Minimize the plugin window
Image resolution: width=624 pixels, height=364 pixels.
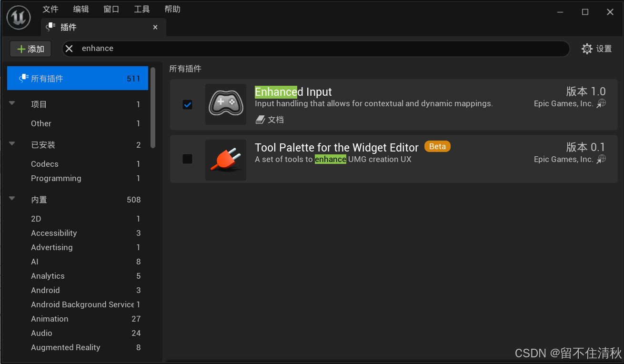560,12
